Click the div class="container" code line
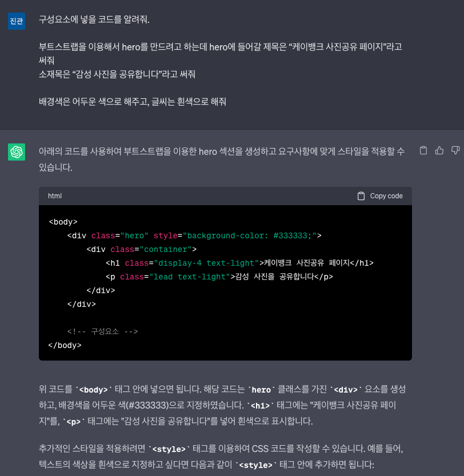The image size is (464, 476). click(142, 250)
